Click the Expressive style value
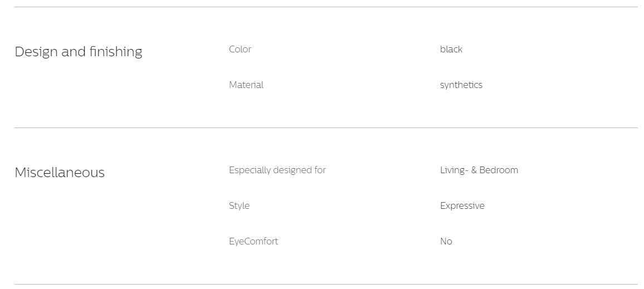 click(462, 205)
